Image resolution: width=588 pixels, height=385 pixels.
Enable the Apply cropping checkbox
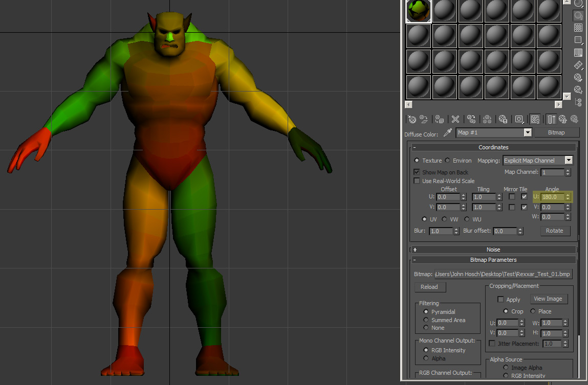point(500,299)
